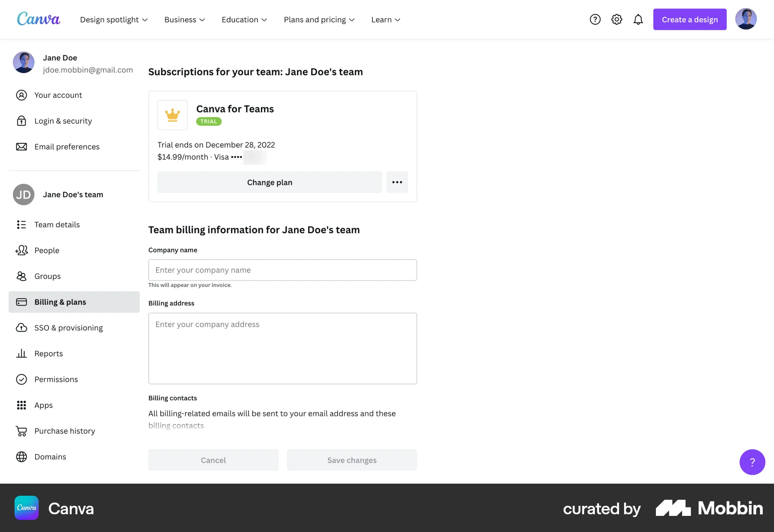This screenshot has height=532, width=774.
Task: Click the Change plan button
Action: point(269,182)
